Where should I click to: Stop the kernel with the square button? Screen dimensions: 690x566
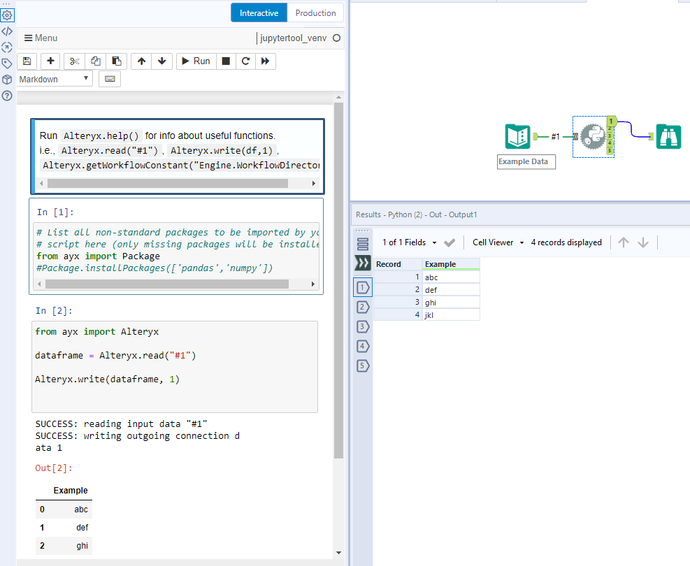(226, 61)
